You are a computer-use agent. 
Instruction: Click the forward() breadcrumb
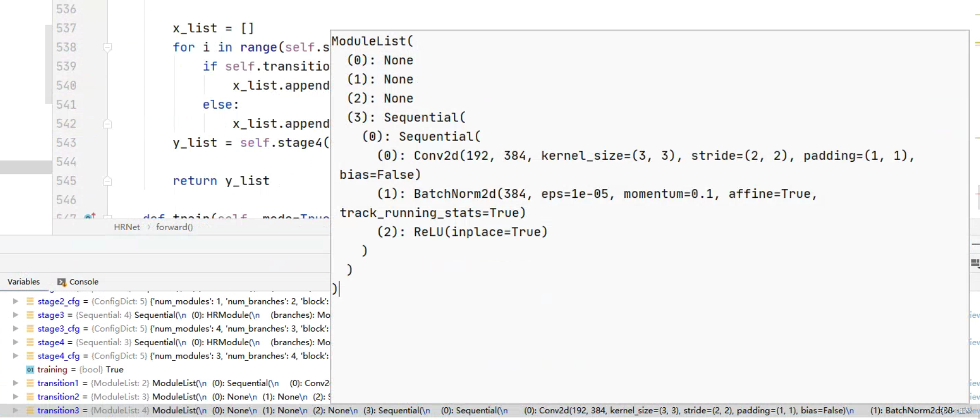point(174,227)
